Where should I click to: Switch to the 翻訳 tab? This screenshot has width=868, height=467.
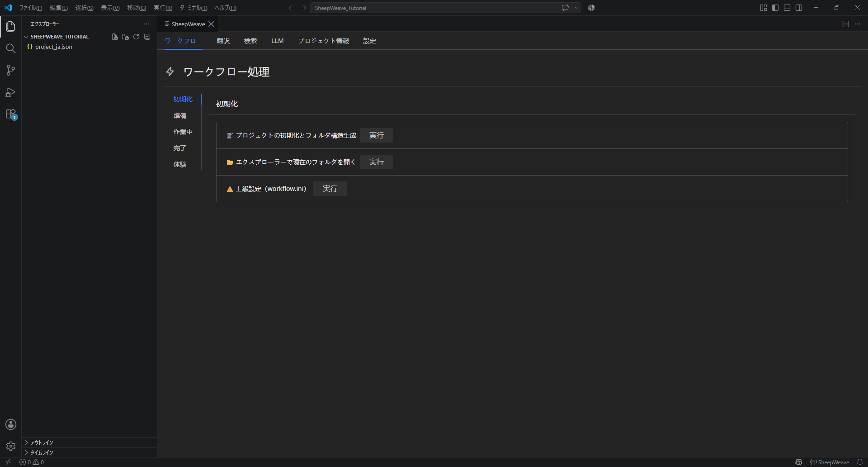tap(223, 41)
